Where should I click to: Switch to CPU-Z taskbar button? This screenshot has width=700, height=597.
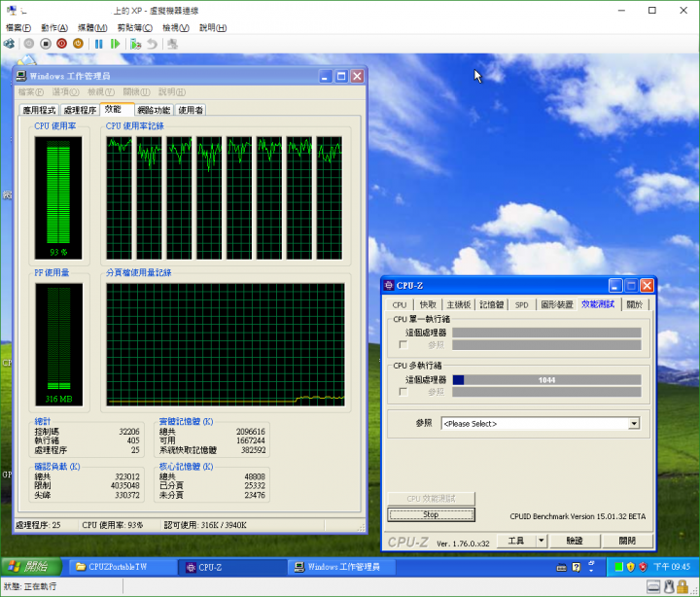click(x=232, y=567)
